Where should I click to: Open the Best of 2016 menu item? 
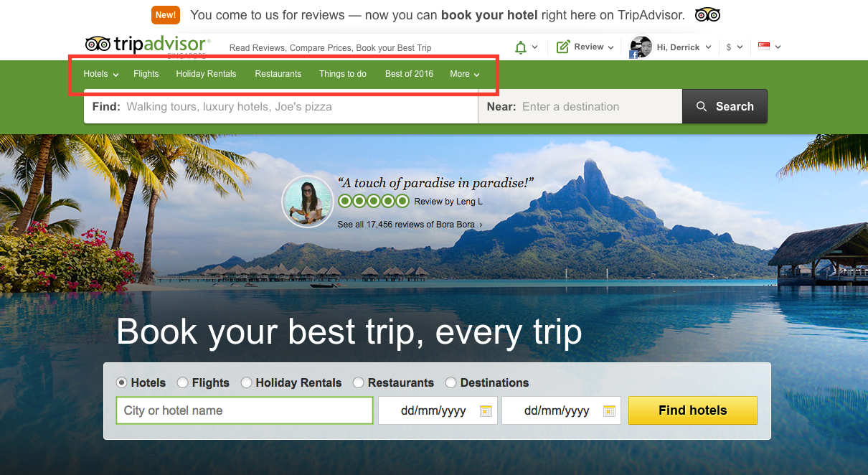coord(409,74)
